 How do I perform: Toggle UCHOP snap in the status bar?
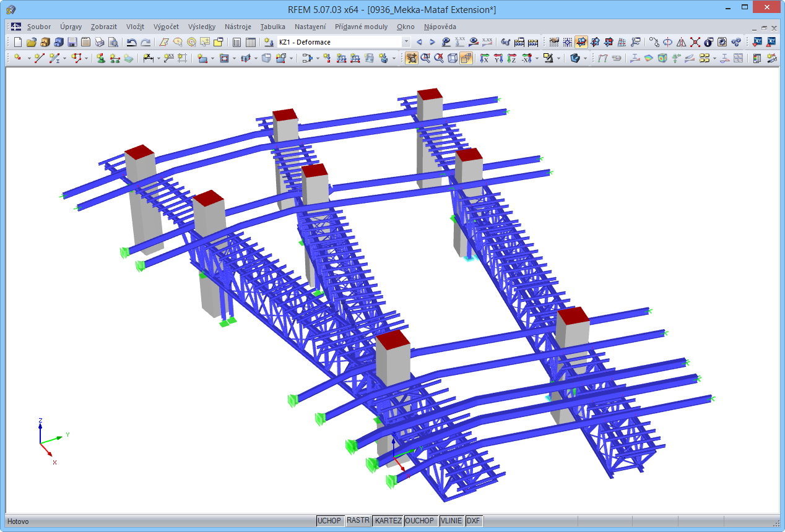(330, 521)
